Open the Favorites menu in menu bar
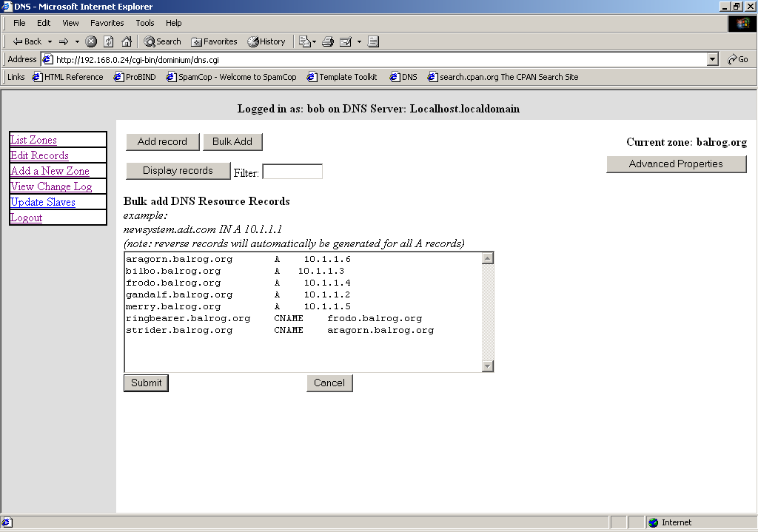 [107, 23]
